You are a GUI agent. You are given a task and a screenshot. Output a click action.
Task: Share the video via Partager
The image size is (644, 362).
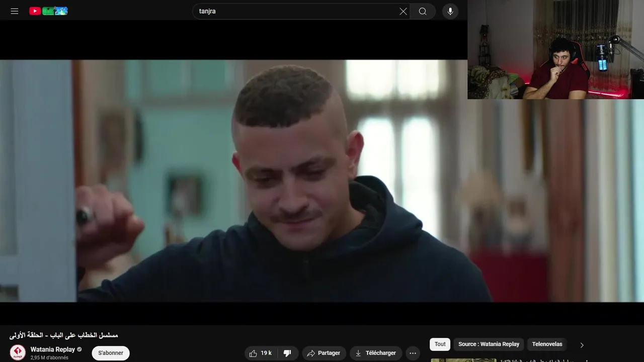(324, 353)
